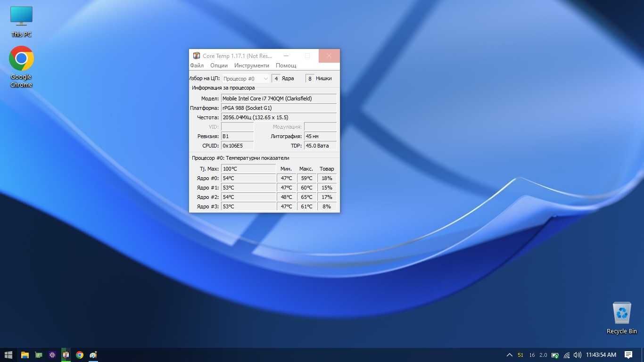644x362 pixels.
Task: Click the Мин. column header
Action: [x=286, y=169]
